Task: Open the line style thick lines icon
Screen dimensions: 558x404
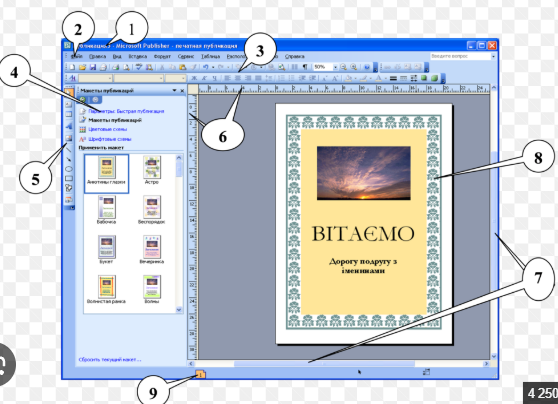Action: coord(393,78)
